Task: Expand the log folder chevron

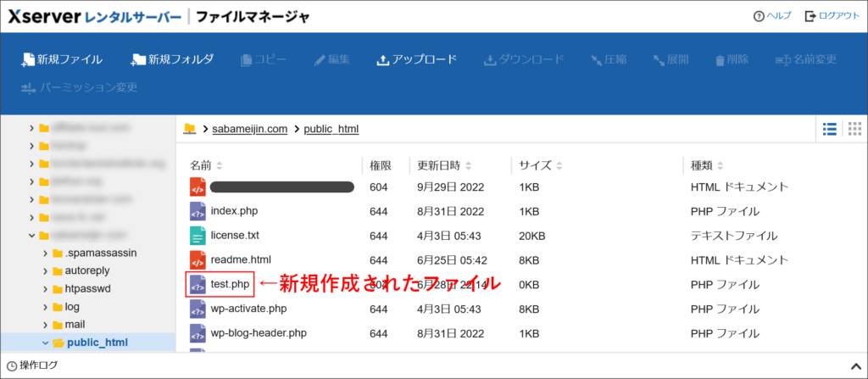Action: (x=46, y=307)
